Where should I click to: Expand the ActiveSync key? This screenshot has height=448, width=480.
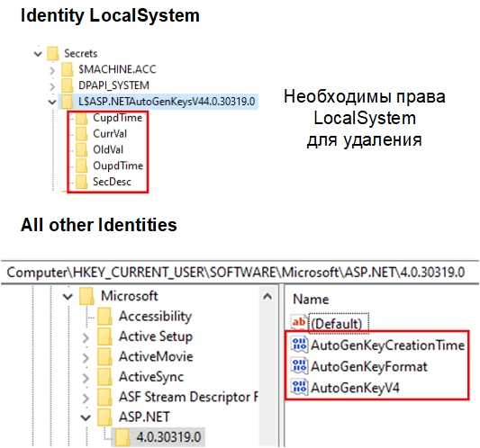tap(86, 378)
